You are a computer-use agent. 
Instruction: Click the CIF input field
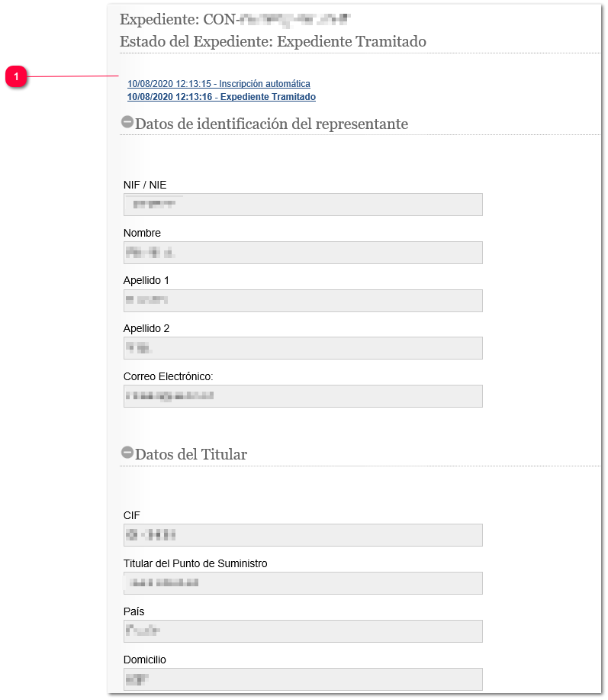point(303,535)
